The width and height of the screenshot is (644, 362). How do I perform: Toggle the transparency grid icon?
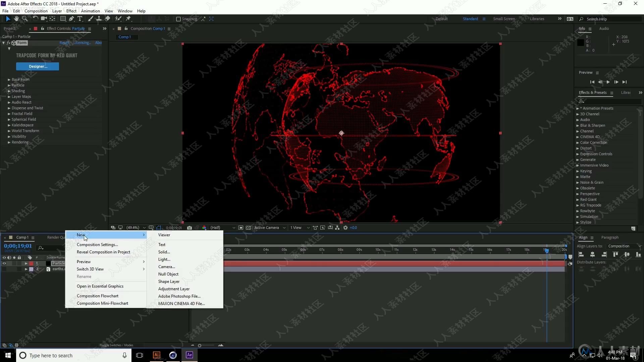coord(248,228)
